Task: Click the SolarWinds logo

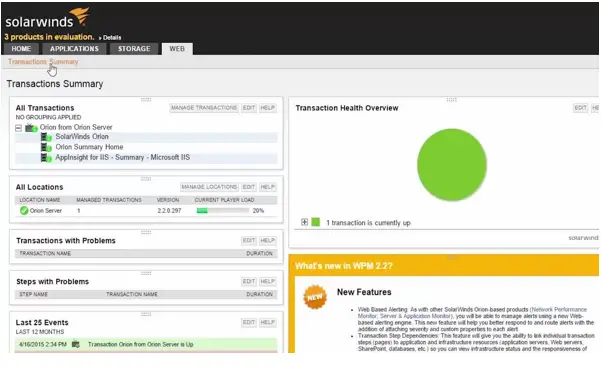Action: (x=47, y=18)
